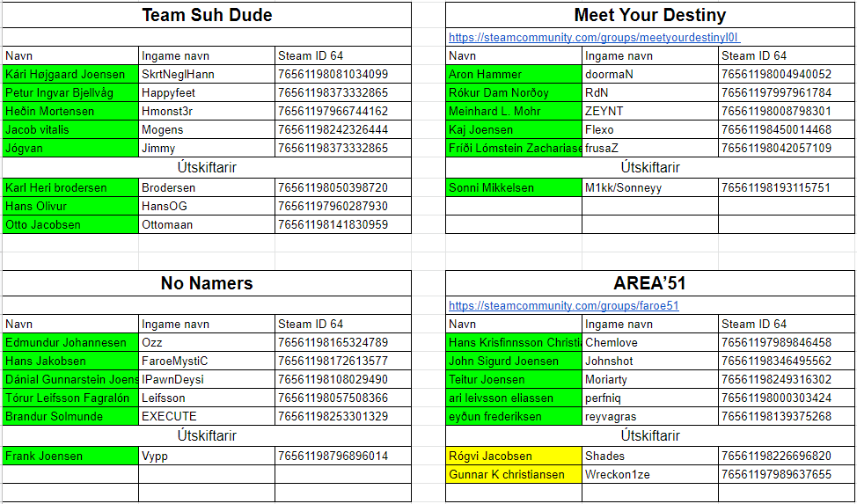Click the Karl Heri brodersen cell
Screen dimensions: 857x504
[70, 188]
